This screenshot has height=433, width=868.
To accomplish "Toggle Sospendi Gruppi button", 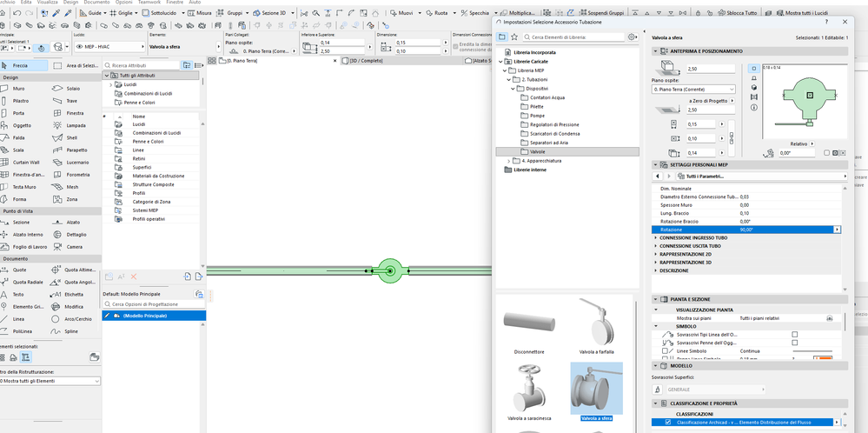I will (604, 12).
